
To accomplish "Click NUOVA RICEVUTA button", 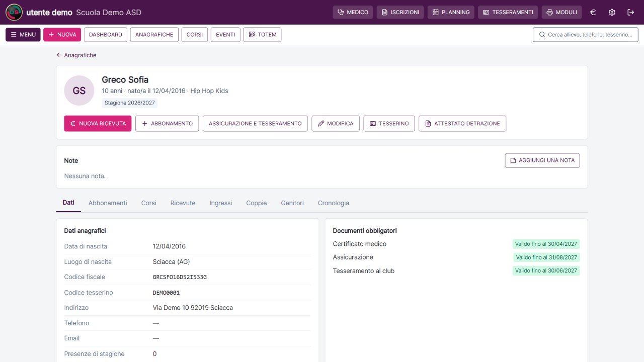I will click(x=98, y=124).
